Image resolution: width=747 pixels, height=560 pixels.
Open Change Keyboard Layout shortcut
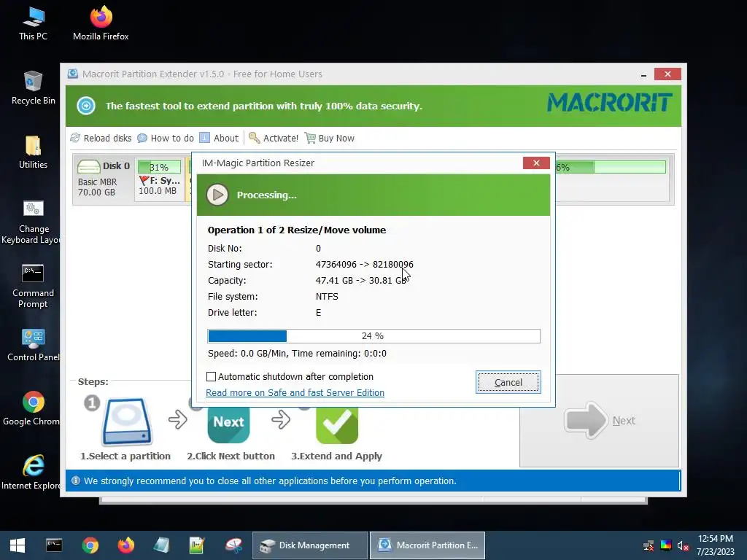pos(31,222)
